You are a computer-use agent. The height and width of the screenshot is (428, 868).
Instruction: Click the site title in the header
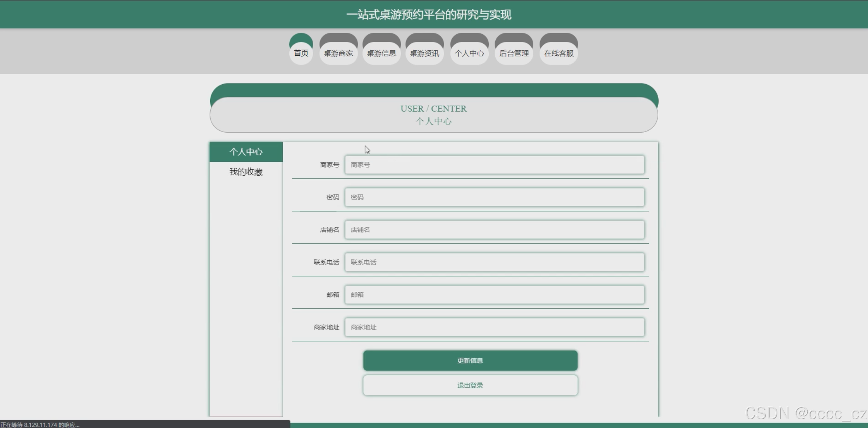pyautogui.click(x=428, y=15)
